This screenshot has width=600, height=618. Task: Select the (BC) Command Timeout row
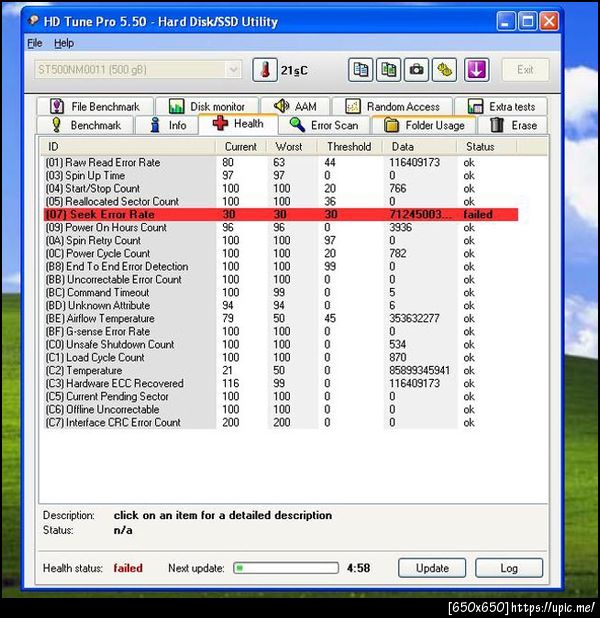(x=281, y=292)
